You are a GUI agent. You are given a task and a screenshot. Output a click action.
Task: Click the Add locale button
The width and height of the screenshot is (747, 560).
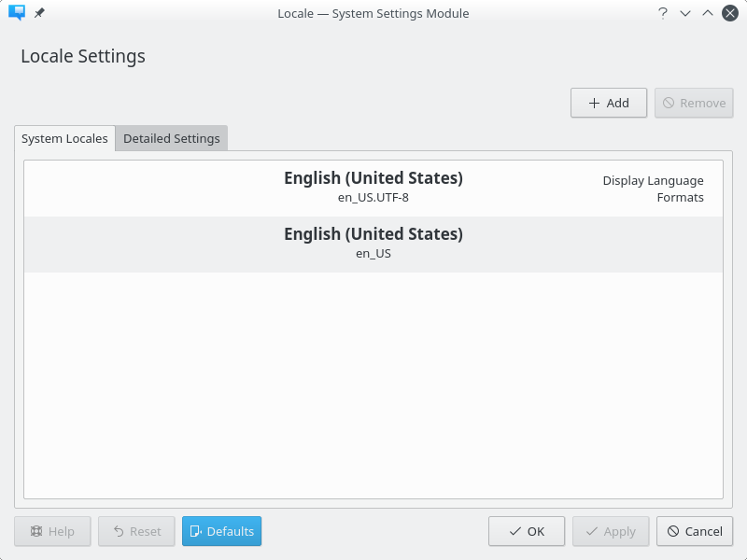point(608,103)
